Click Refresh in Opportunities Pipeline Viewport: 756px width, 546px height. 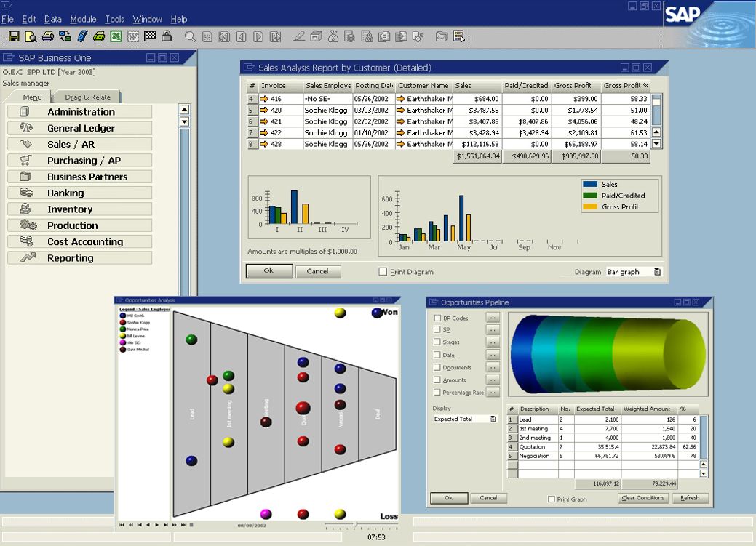(690, 498)
